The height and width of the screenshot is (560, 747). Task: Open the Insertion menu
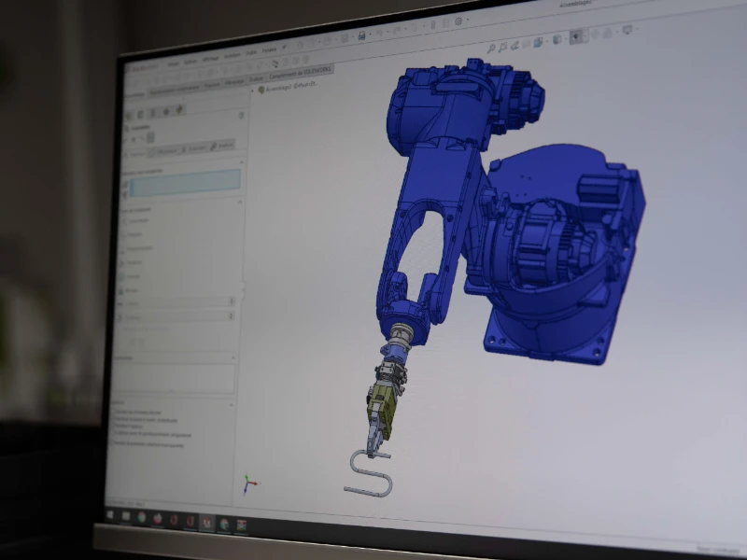[232, 55]
